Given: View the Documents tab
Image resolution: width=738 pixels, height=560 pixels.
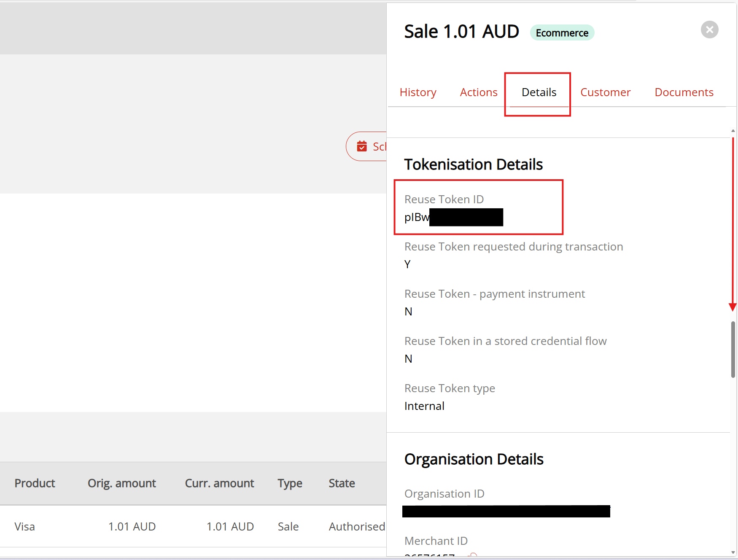Looking at the screenshot, I should (684, 92).
